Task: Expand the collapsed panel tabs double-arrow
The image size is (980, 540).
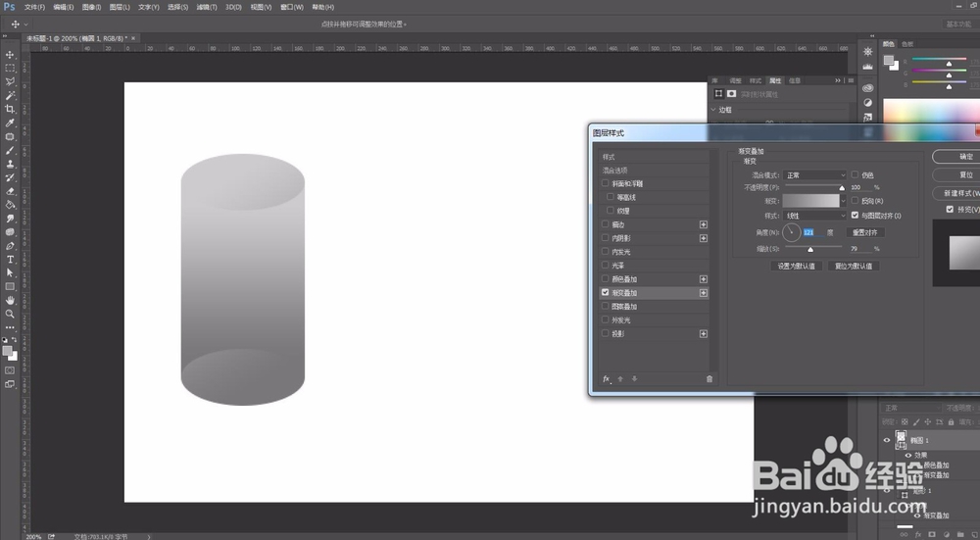Action: pyautogui.click(x=838, y=80)
